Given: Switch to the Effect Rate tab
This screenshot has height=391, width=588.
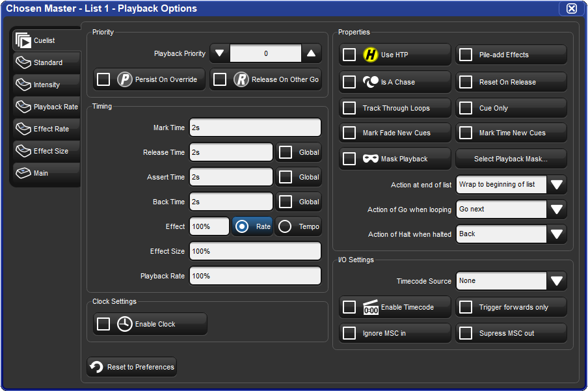Looking at the screenshot, I should 47,129.
